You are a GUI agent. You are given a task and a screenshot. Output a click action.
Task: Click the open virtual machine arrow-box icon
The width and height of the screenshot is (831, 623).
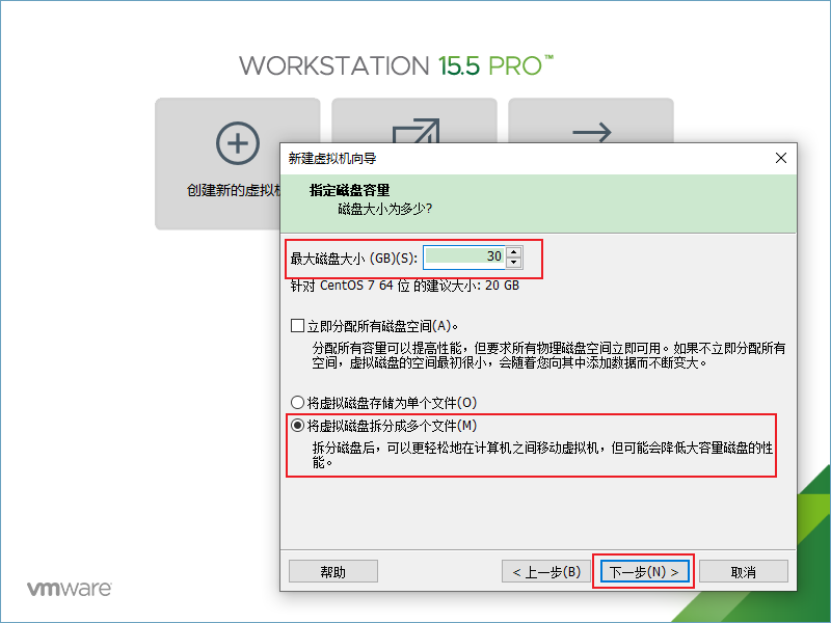tap(416, 131)
